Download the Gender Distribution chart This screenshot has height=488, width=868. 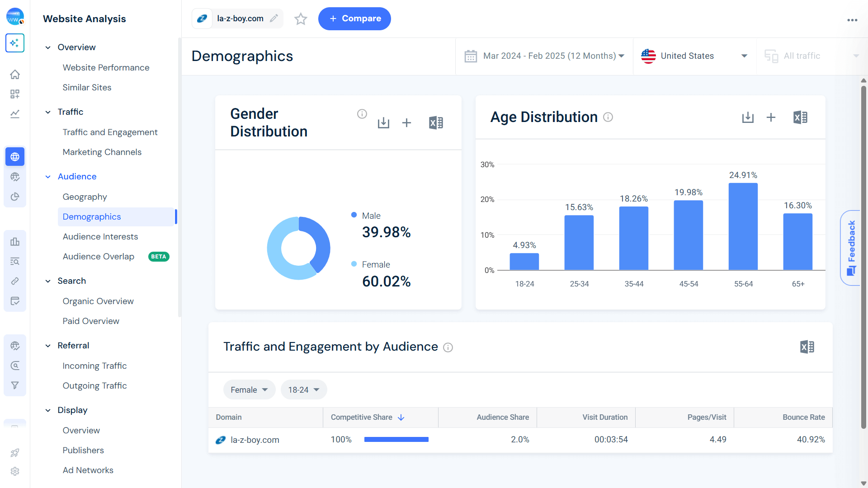383,123
